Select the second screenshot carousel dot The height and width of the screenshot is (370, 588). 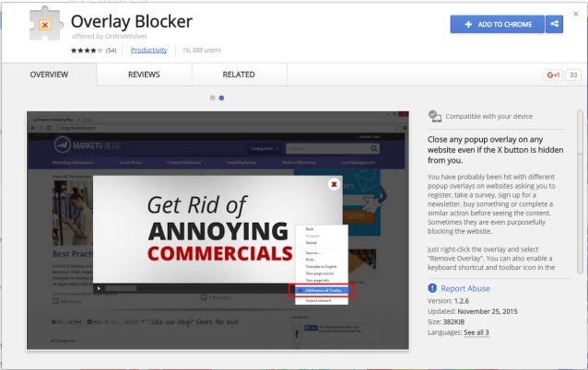pyautogui.click(x=221, y=98)
